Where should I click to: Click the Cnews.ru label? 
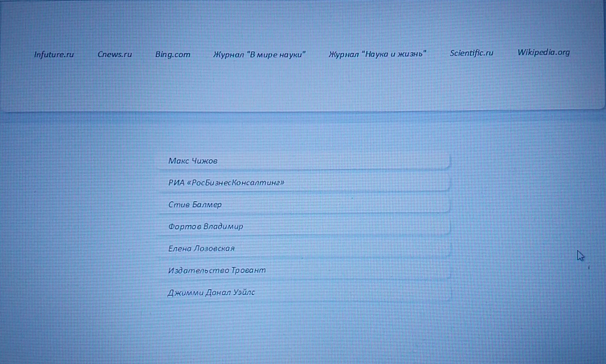[x=114, y=54]
